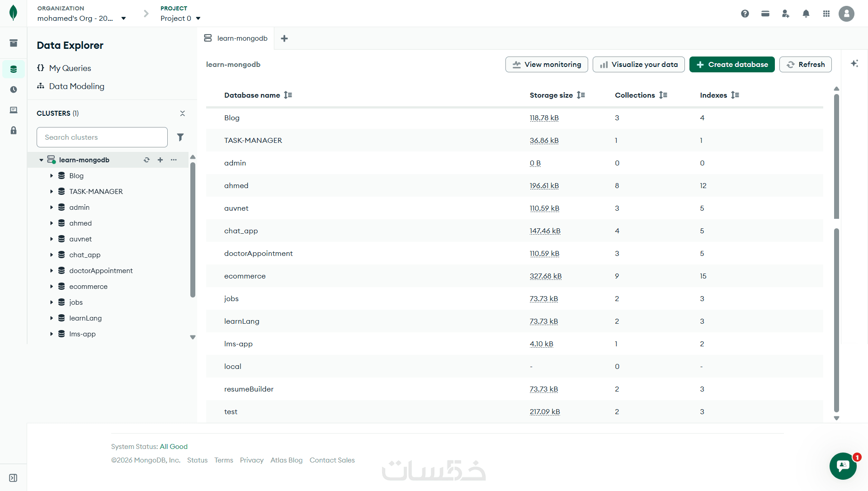
Task: Open the Project 0 dropdown
Action: click(180, 18)
